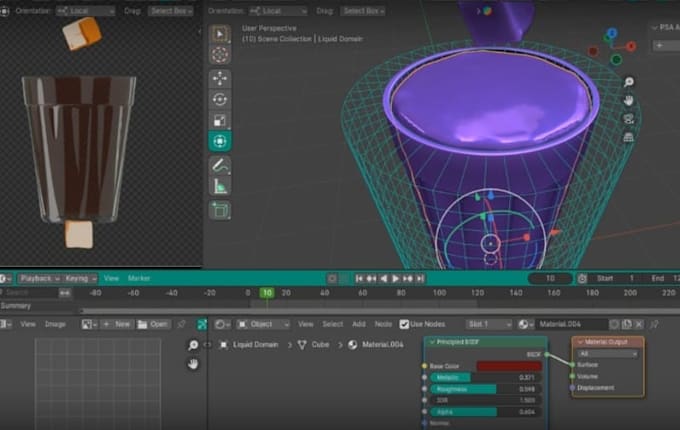Toggle the fake user shield for Material.004

615,324
